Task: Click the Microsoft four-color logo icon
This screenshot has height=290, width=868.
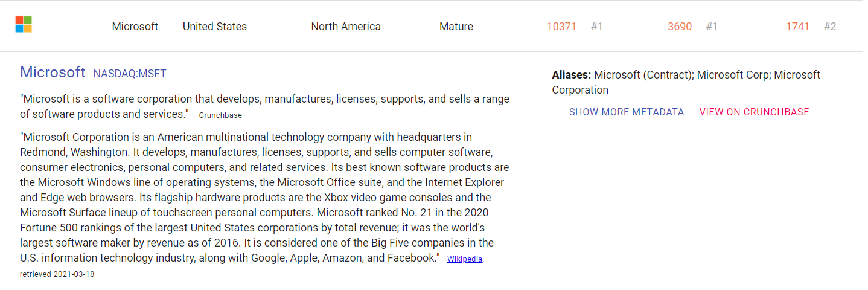Action: (24, 25)
